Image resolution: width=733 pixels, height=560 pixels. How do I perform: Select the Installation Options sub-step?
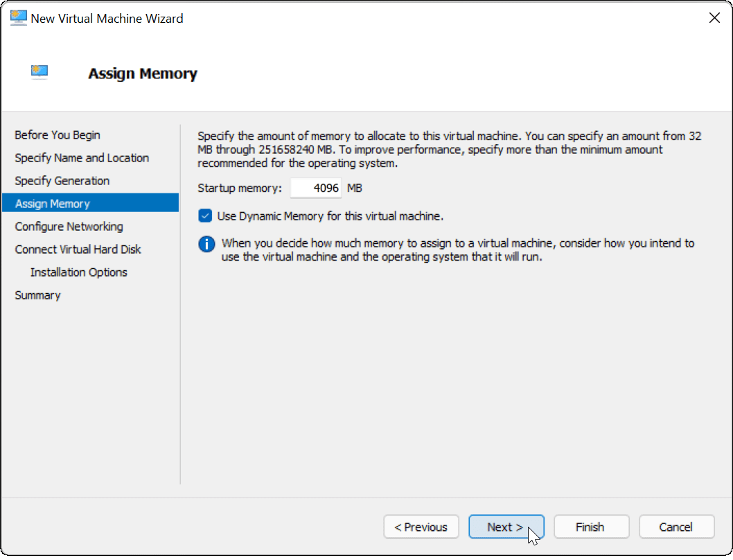pyautogui.click(x=79, y=272)
